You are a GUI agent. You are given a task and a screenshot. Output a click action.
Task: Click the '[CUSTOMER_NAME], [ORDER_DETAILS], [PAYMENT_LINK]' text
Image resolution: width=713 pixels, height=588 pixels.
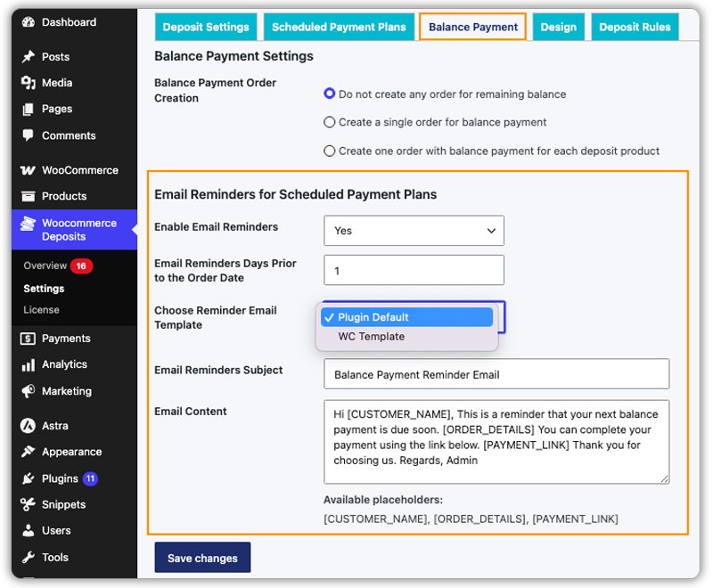(471, 519)
